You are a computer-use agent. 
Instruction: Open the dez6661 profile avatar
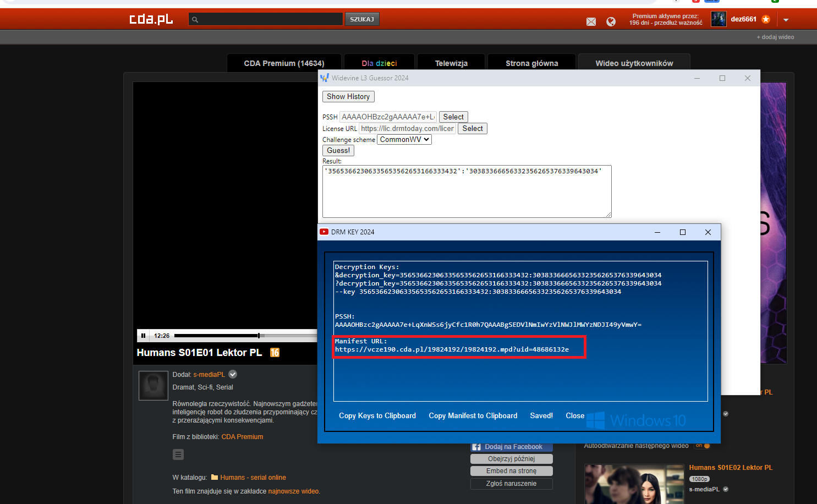[719, 19]
